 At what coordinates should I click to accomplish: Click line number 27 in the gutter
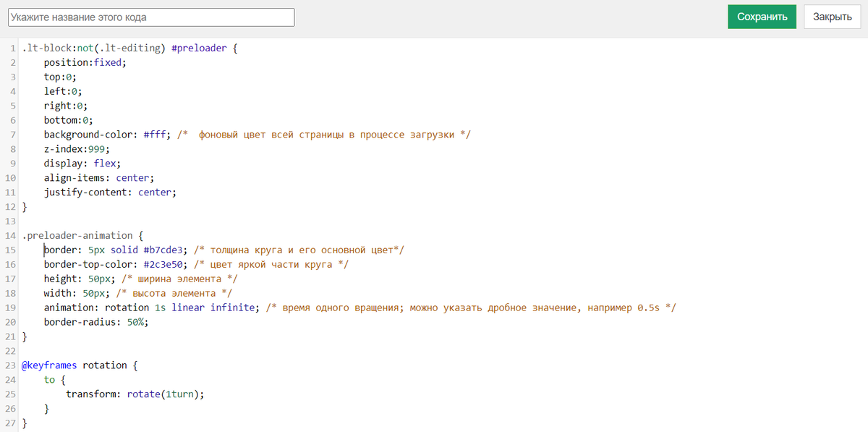[x=10, y=423]
